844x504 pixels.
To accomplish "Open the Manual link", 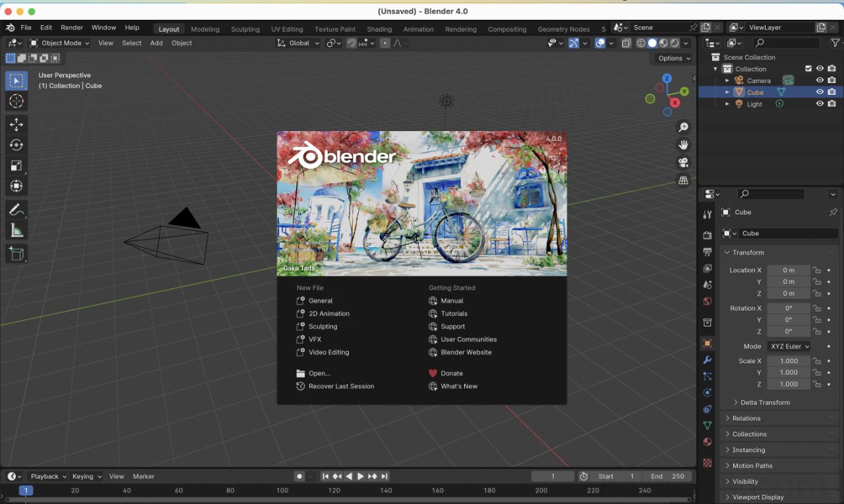I will [446, 301].
